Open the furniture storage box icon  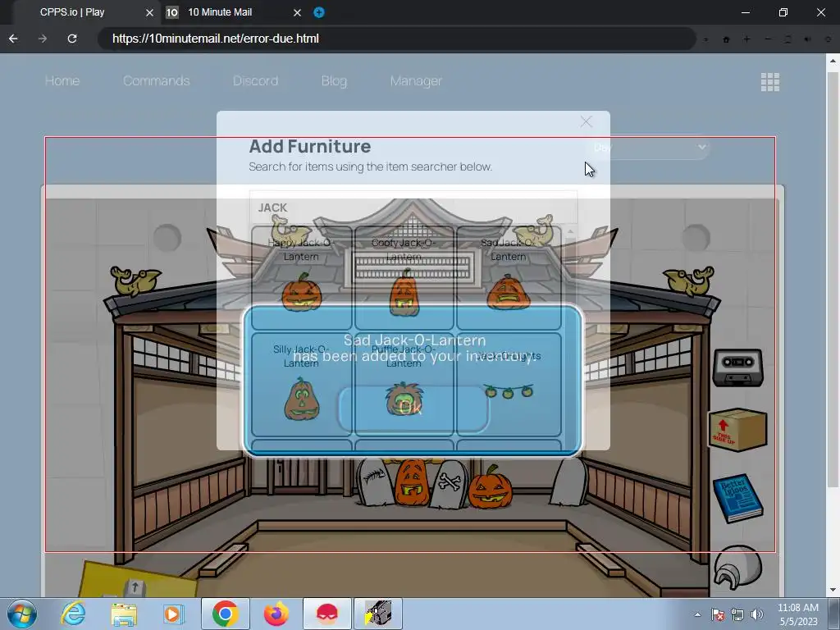tap(737, 430)
